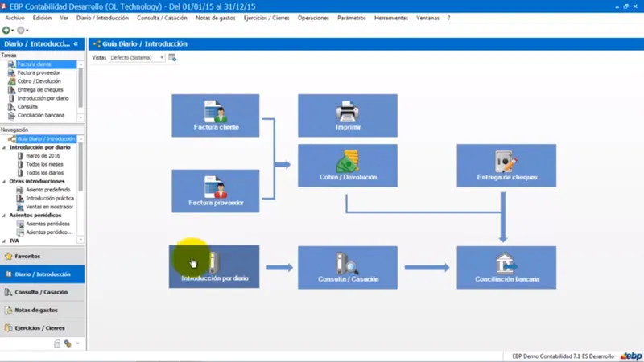
Task: Open the Consulta / Casación diagram tile
Action: click(x=348, y=268)
